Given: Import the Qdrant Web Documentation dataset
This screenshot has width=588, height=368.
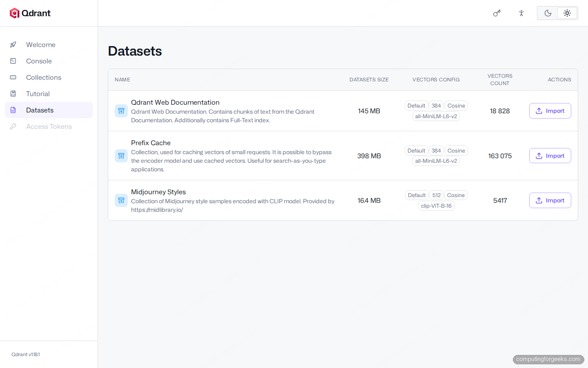Looking at the screenshot, I should coord(550,111).
